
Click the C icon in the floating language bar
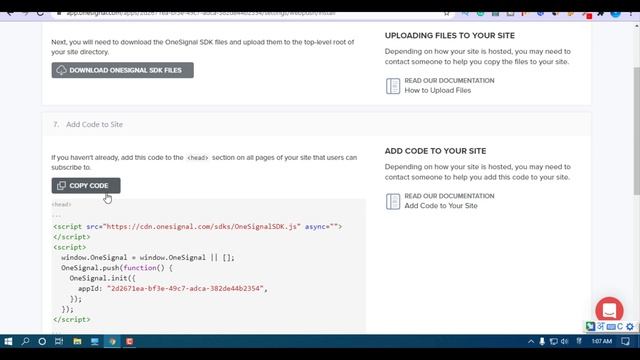[620, 327]
